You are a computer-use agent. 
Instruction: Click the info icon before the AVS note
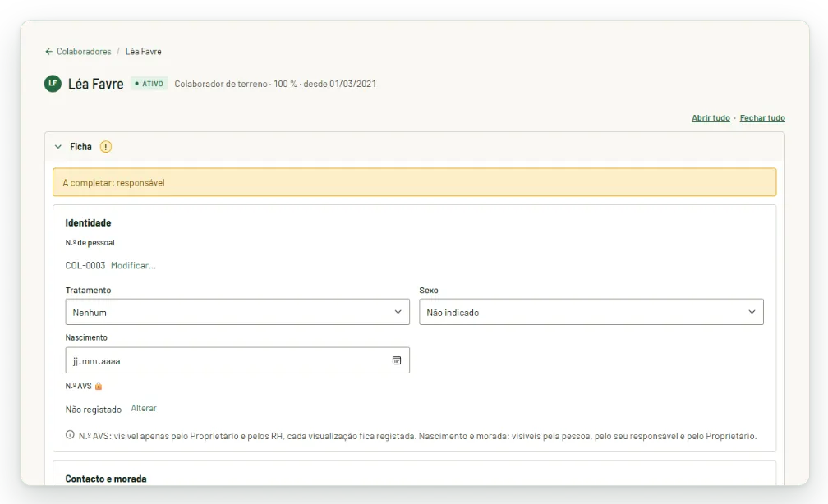(70, 435)
